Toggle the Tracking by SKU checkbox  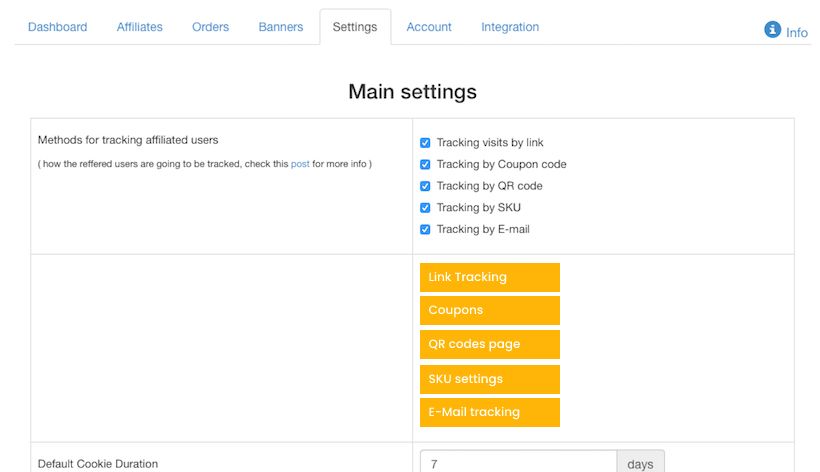426,208
